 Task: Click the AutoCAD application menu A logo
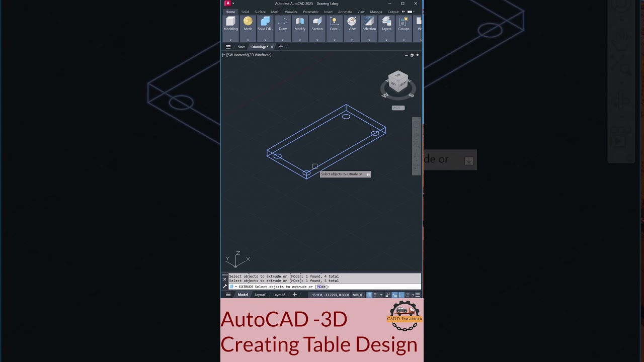tap(227, 4)
